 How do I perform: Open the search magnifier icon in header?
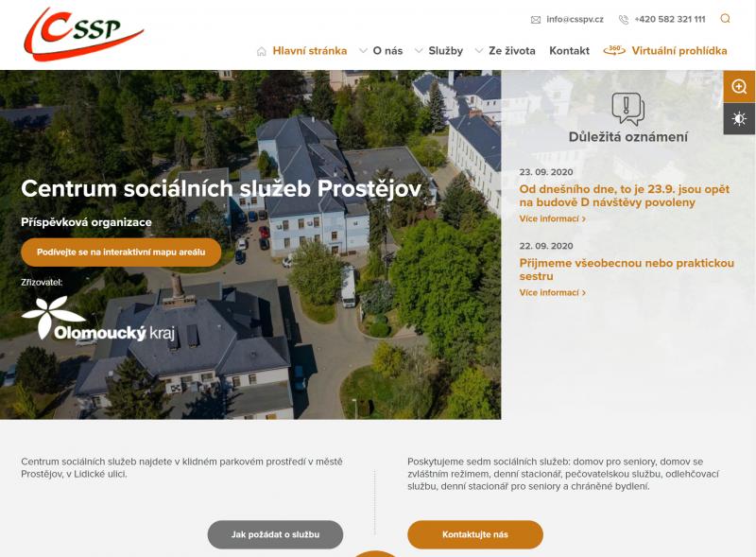tap(725, 19)
